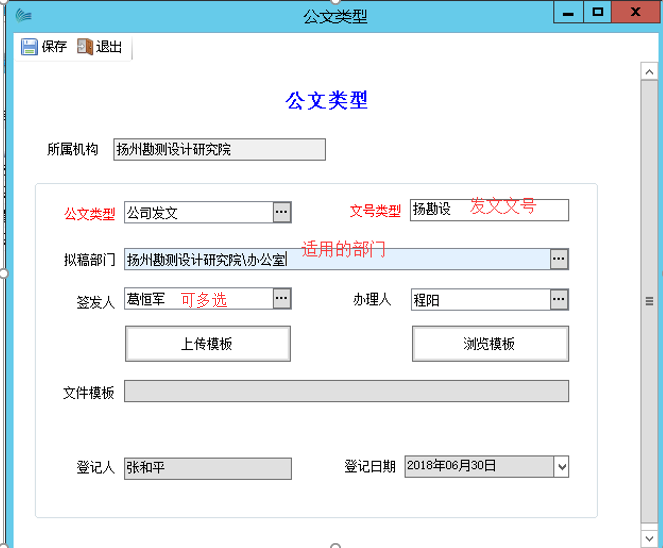Click the 文件模板 path field
663x548 pixels.
346,392
